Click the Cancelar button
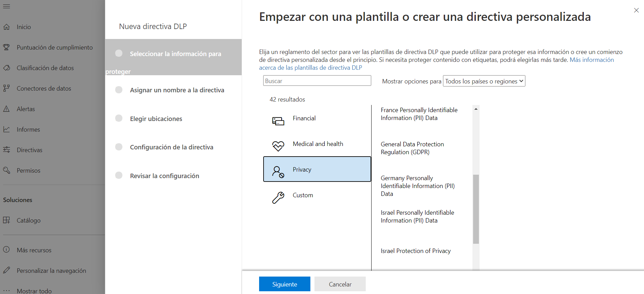 click(340, 284)
